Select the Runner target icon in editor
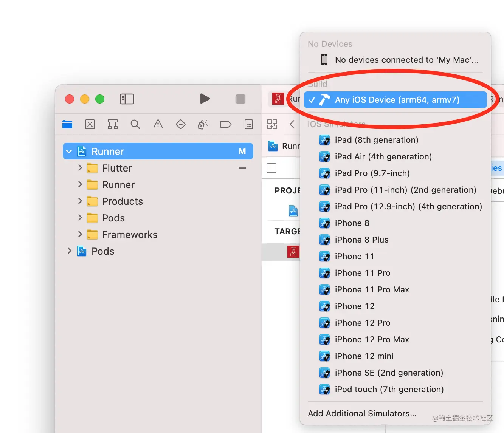Screen dimensions: 504x433 point(293,251)
